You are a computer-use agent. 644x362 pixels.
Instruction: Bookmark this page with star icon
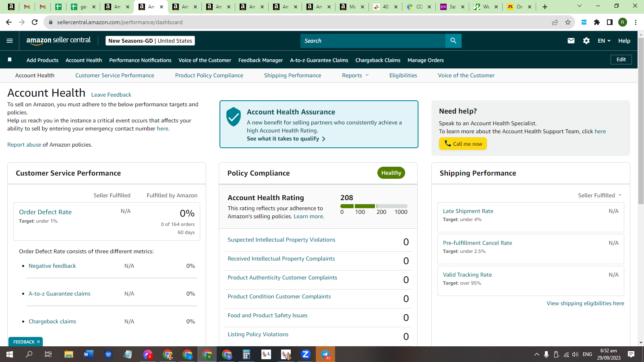click(568, 22)
